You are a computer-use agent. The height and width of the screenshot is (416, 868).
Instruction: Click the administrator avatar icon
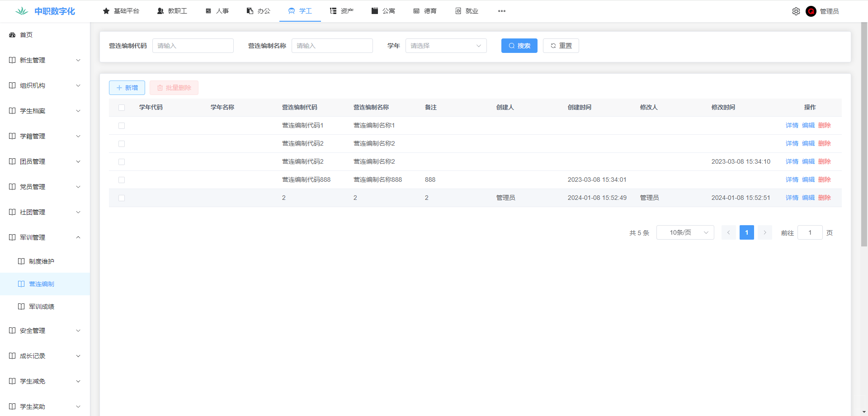(x=811, y=11)
